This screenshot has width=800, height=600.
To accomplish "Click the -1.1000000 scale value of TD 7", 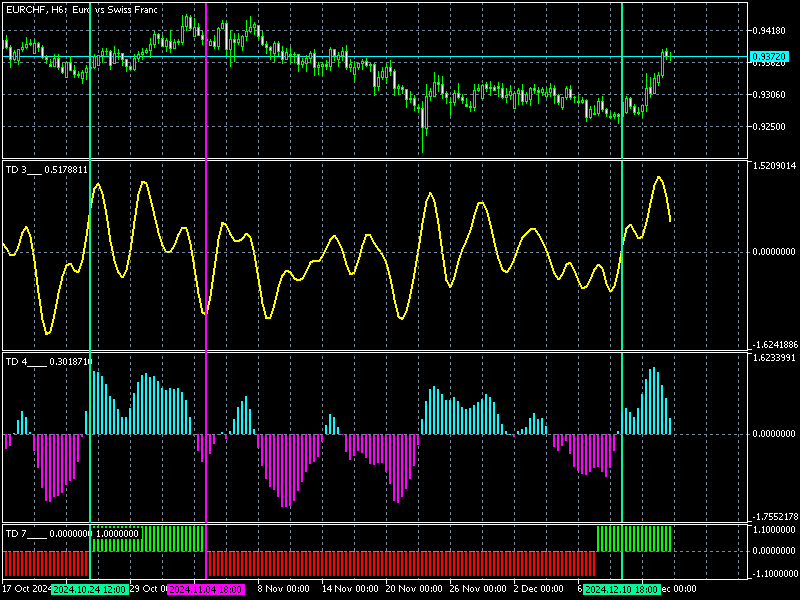I will click(x=774, y=573).
